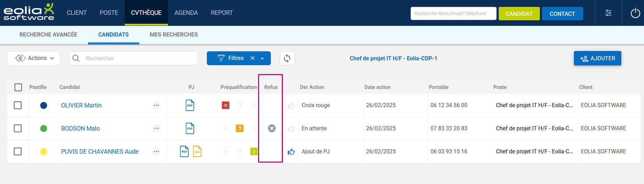Click the power logout icon
Viewport: 644px width, 184px height.
tap(635, 13)
